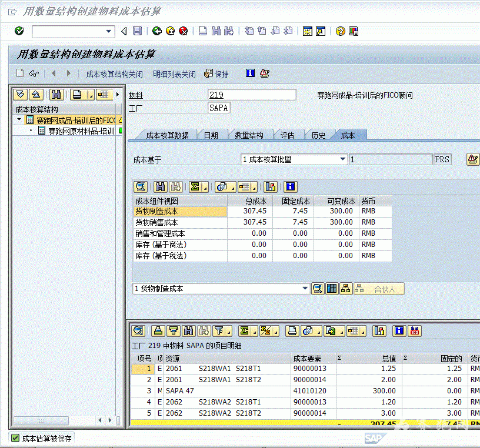
Task: Click 成本核算结构关闭 button
Action: pyautogui.click(x=115, y=74)
